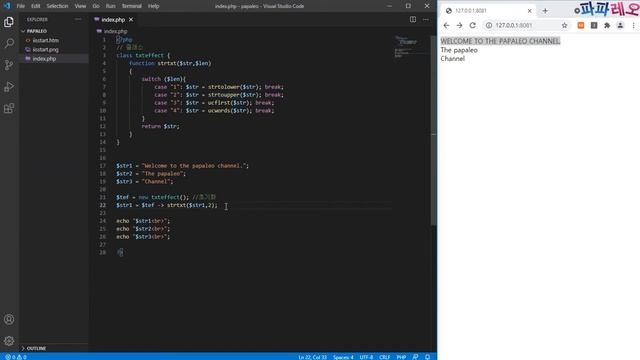Click index.php in the breadcrumb bar
This screenshot has height=360, width=640.
pos(115,31)
